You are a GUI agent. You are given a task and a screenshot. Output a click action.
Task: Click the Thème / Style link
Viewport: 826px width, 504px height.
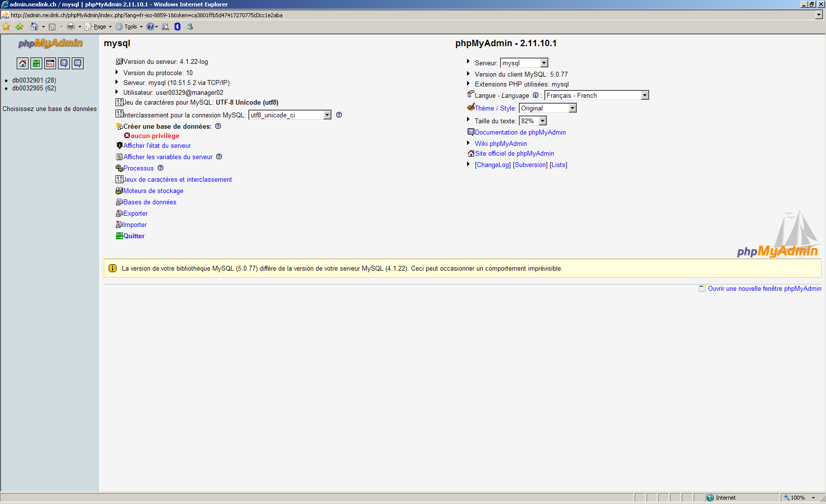click(x=495, y=108)
